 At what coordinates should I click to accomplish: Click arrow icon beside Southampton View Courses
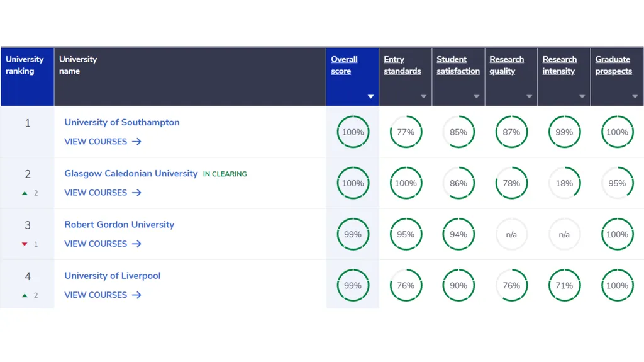click(x=136, y=142)
